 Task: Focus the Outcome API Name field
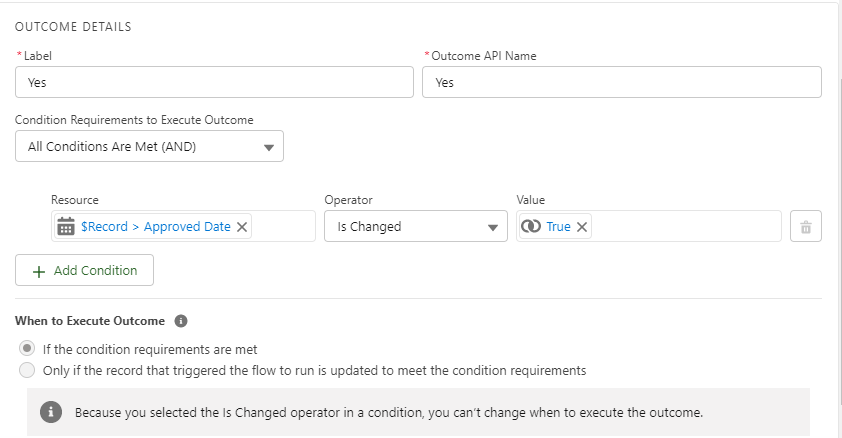pos(621,83)
